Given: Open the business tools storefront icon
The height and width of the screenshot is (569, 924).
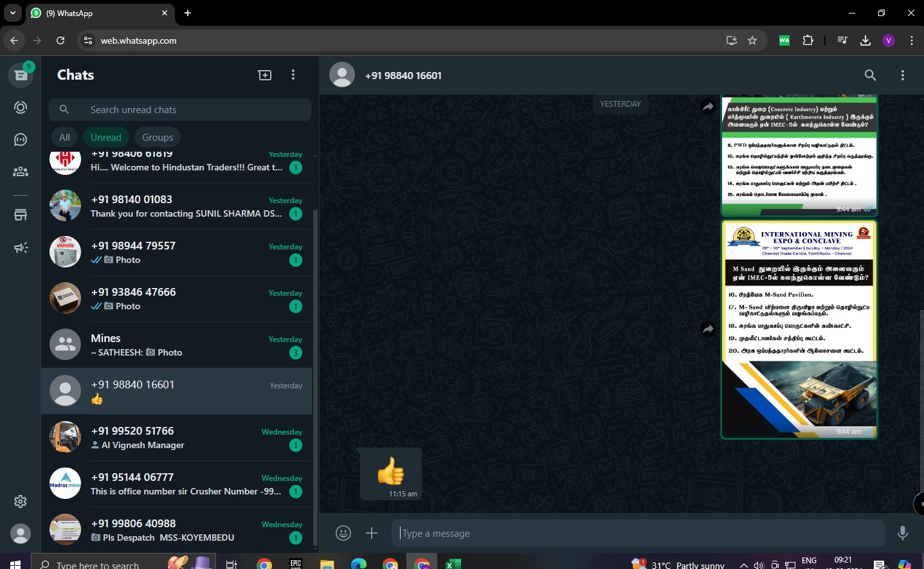Looking at the screenshot, I should pos(21,215).
